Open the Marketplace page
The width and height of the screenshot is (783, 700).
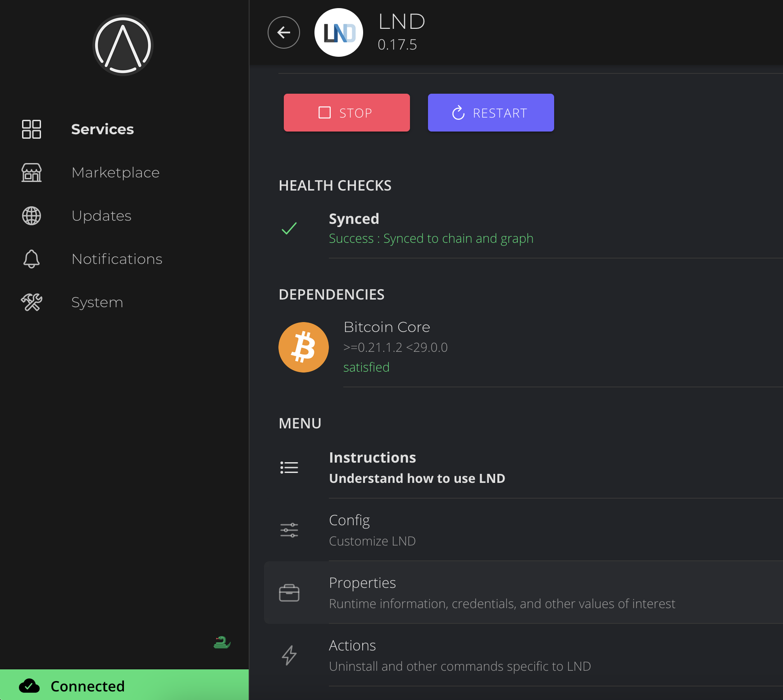(x=115, y=173)
